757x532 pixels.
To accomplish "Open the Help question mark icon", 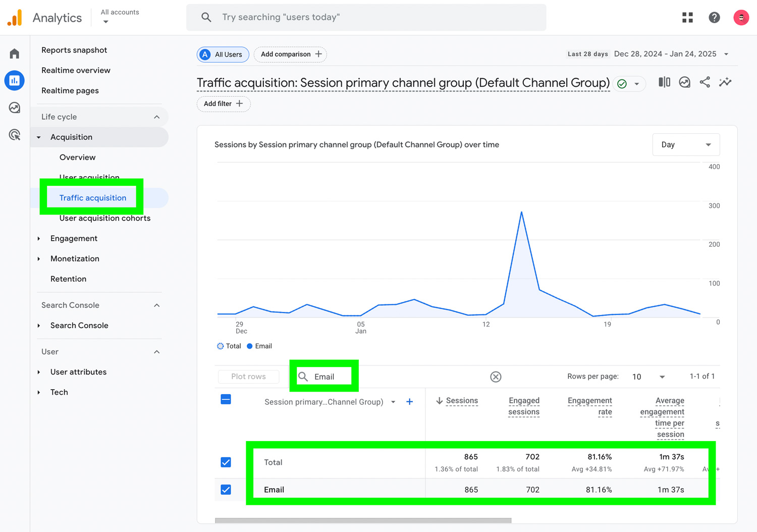I will click(714, 18).
